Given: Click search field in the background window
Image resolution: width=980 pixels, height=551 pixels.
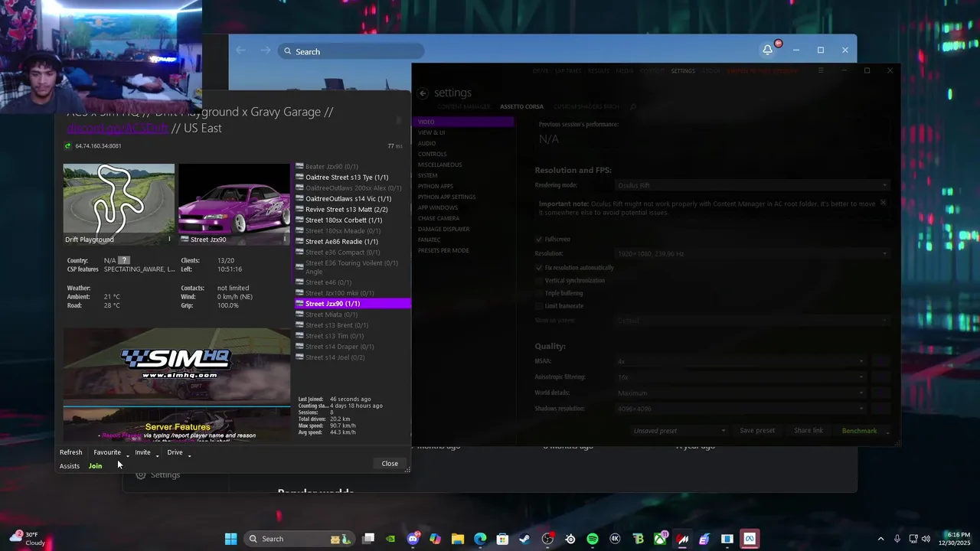Looking at the screenshot, I should (x=351, y=51).
